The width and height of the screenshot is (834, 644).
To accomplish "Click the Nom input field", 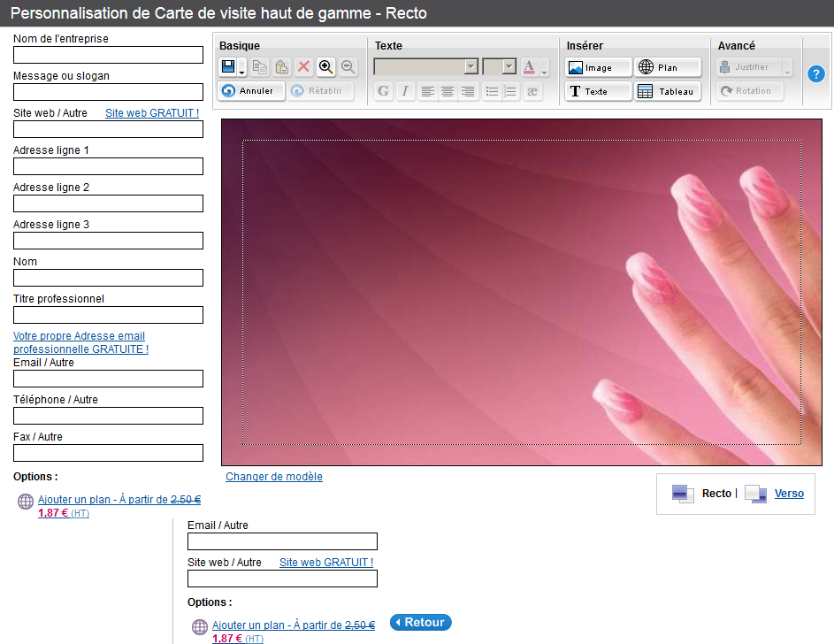I will pos(108,278).
